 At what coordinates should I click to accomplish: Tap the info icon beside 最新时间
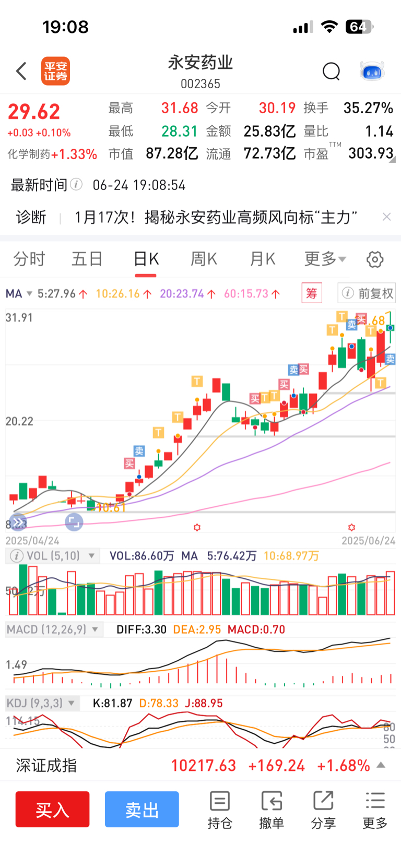[x=76, y=184]
